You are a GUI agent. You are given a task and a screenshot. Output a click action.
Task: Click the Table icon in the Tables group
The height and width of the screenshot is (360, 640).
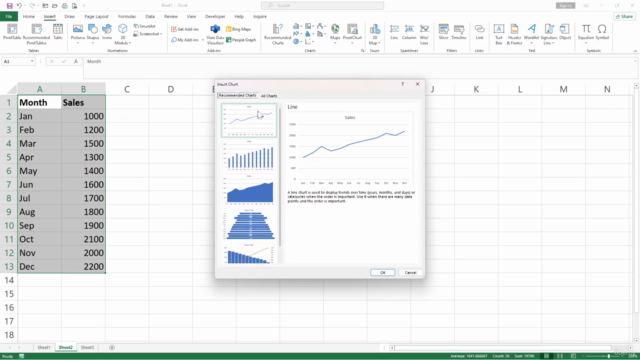[58, 32]
